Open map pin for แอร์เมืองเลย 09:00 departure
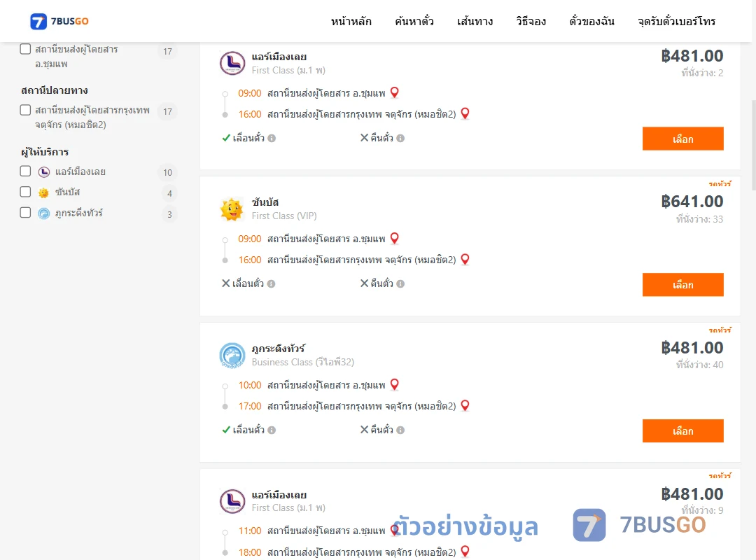Image resolution: width=756 pixels, height=560 pixels. [394, 92]
